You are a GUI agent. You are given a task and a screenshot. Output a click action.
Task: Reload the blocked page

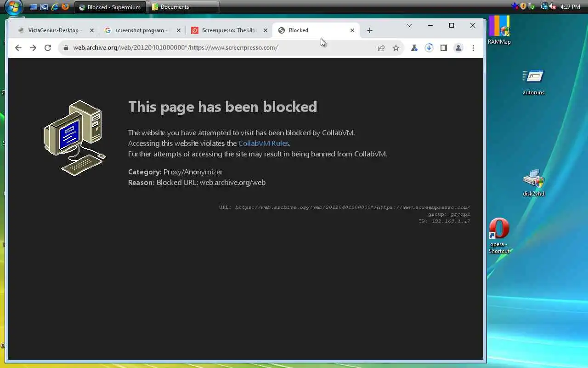click(x=48, y=48)
